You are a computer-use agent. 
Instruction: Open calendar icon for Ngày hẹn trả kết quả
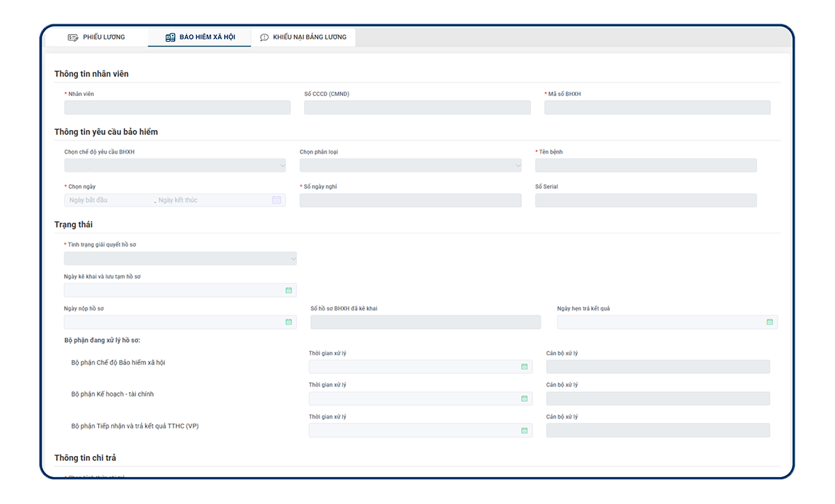[770, 323]
